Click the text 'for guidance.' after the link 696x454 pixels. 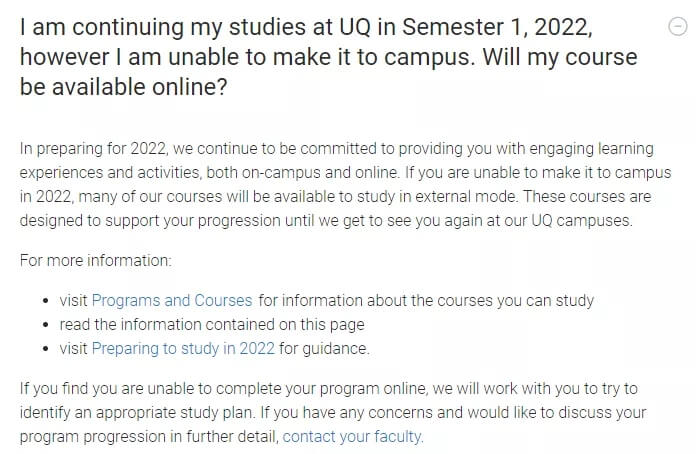click(324, 348)
